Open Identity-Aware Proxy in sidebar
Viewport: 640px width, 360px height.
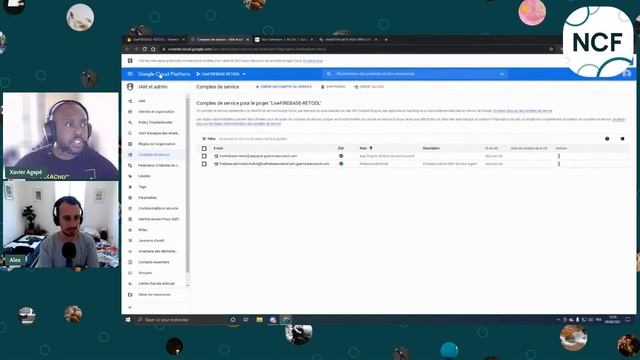(x=159, y=219)
